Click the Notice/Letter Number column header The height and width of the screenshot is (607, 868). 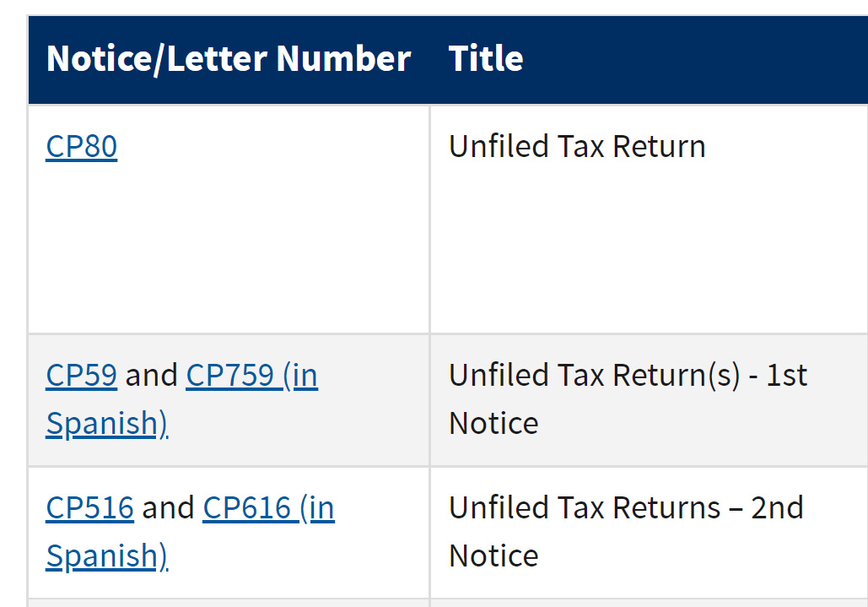point(229,58)
